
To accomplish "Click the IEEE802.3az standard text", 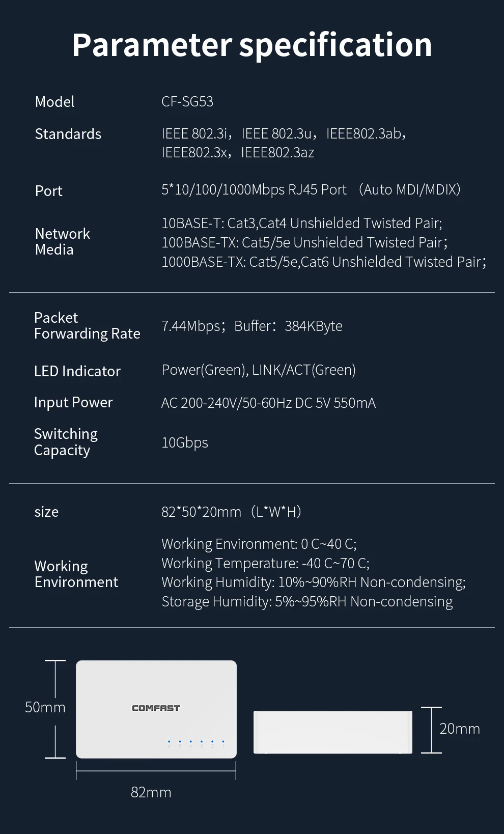I will click(x=277, y=153).
